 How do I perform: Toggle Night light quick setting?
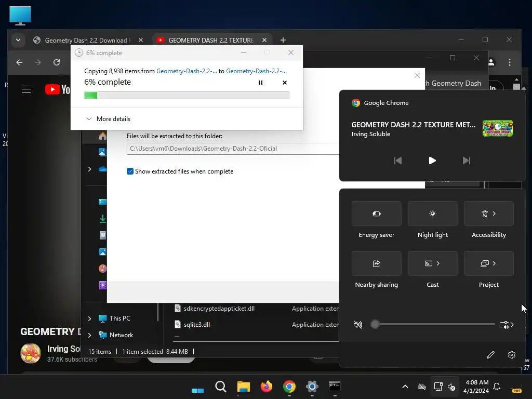coord(433,214)
